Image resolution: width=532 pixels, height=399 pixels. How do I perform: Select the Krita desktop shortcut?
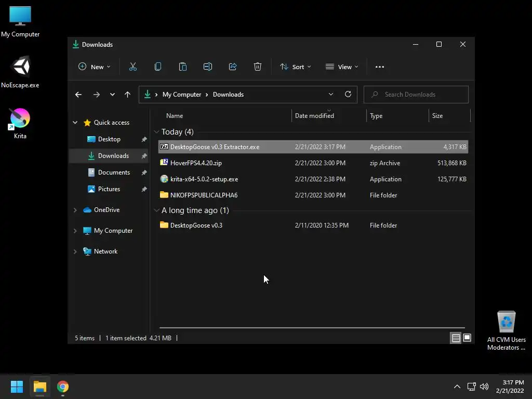tap(20, 124)
